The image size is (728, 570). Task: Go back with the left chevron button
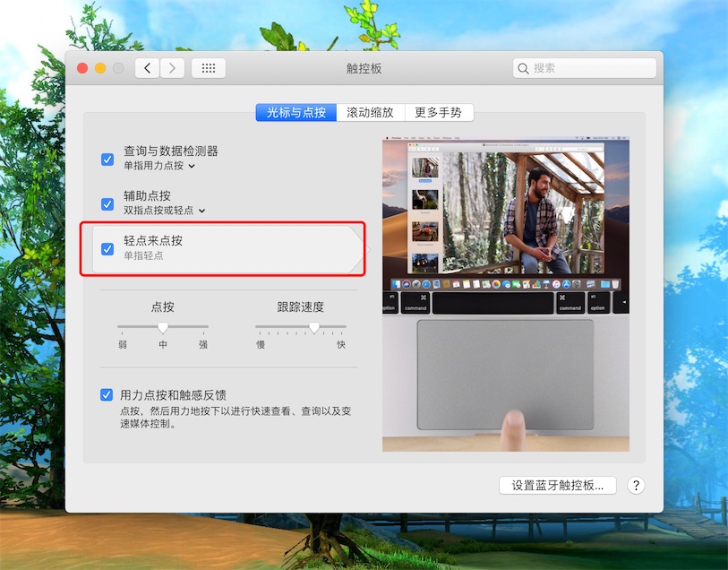pyautogui.click(x=147, y=68)
